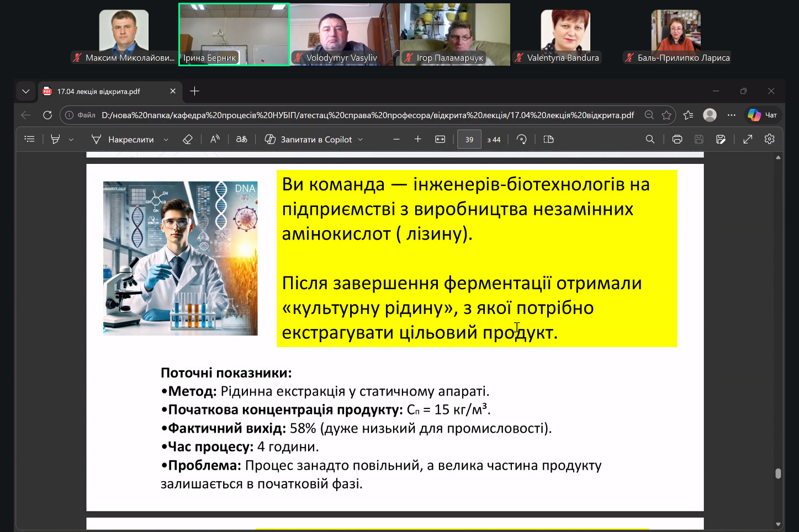Select the highlighter tool
The height and width of the screenshot is (532, 799).
55,140
